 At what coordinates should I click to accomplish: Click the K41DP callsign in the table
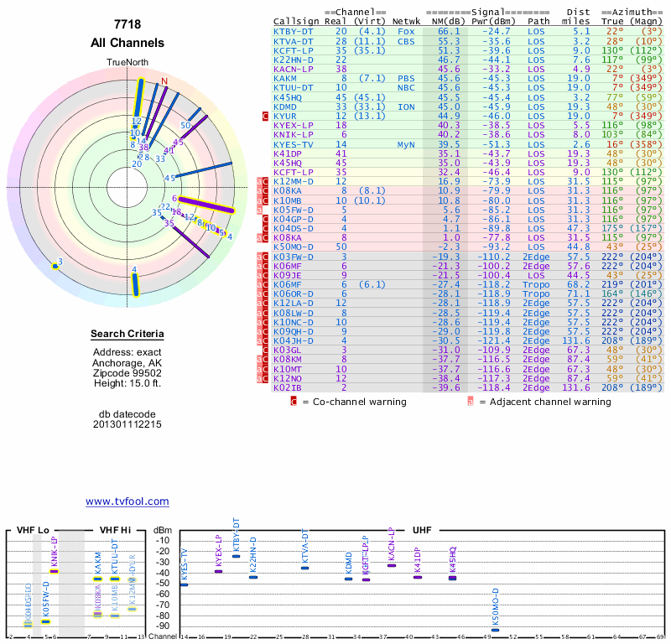(x=288, y=153)
